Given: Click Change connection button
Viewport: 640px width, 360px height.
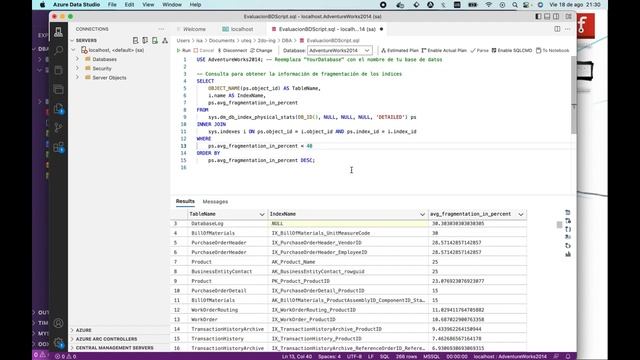Looking at the screenshot, I should pyautogui.click(x=261, y=50).
